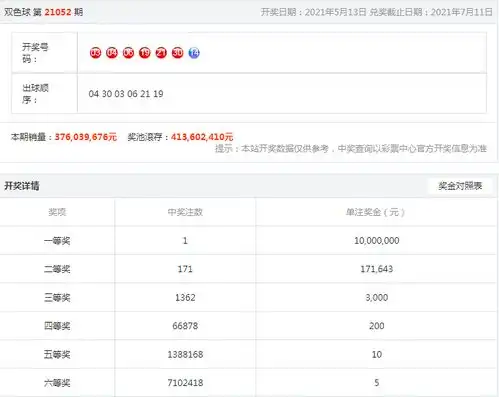Viewport: 499px width, 397px height.
Task: Click the 五等奖 row label
Action: (57, 354)
